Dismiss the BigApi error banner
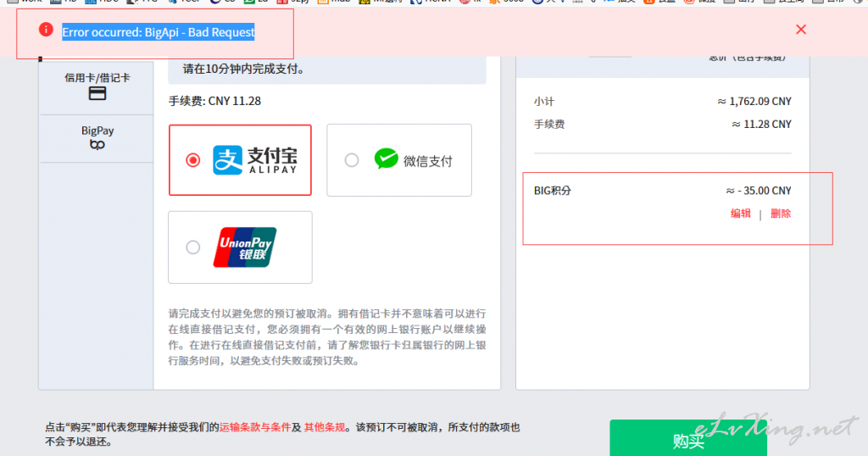This screenshot has width=868, height=456. point(800,30)
